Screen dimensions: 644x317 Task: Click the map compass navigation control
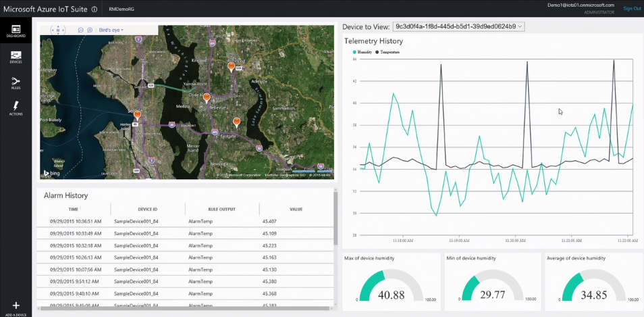pos(59,30)
